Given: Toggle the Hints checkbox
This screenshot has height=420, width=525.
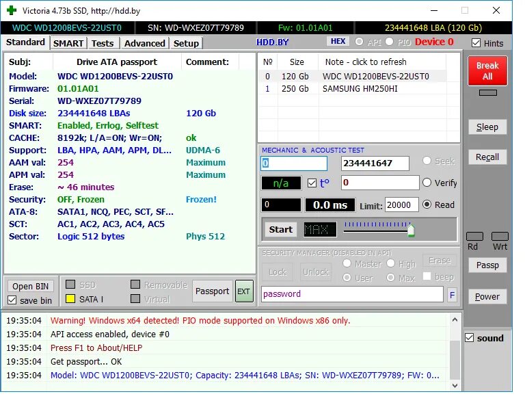Looking at the screenshot, I should [x=476, y=43].
